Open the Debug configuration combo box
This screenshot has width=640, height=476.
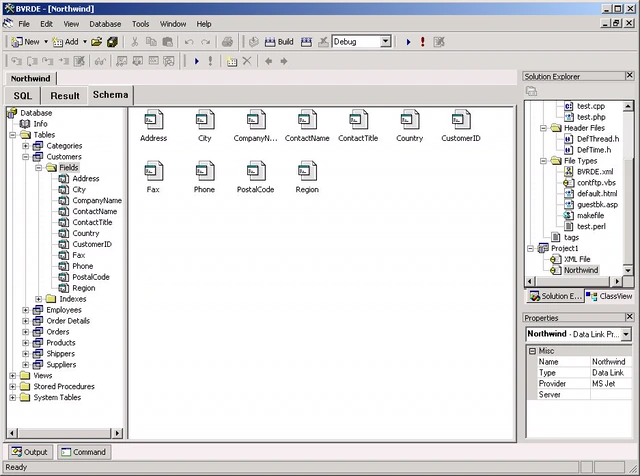click(x=385, y=42)
